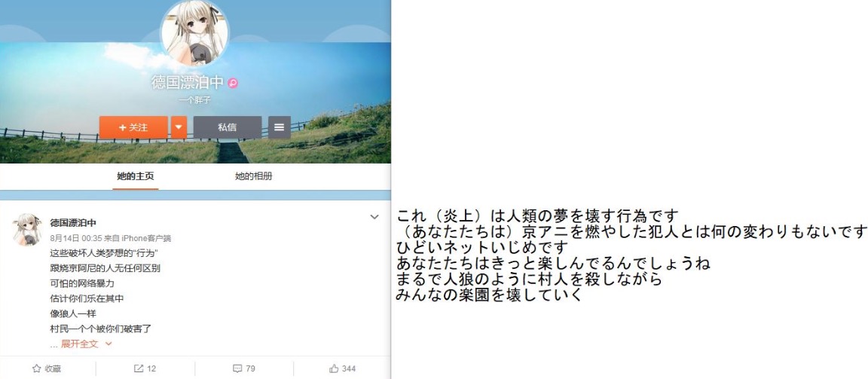Open the post options chevron
Image resolution: width=868 pixels, height=379 pixels.
tap(374, 218)
